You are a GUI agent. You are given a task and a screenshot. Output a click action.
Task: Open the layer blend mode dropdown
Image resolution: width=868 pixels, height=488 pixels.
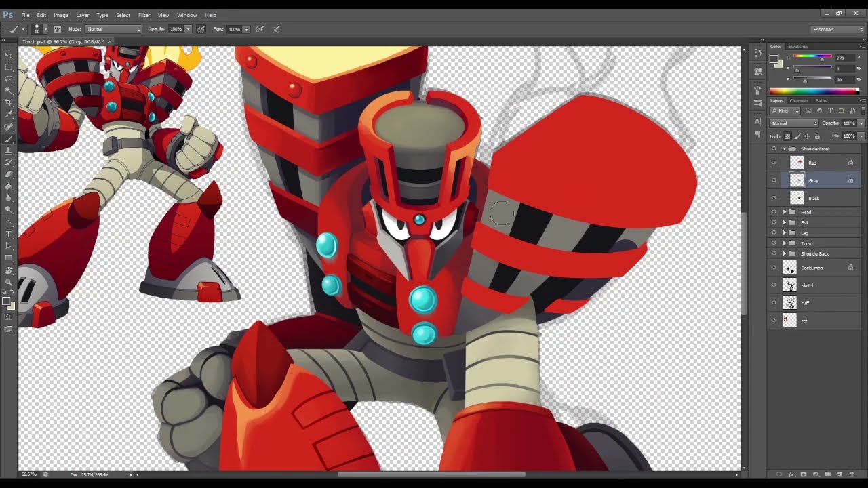tap(794, 123)
